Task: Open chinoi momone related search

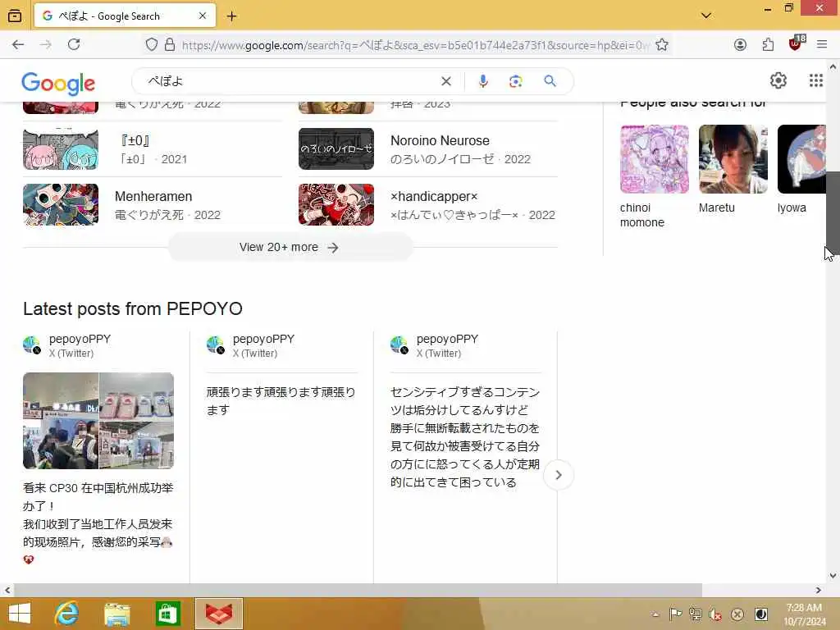Action: tap(655, 177)
